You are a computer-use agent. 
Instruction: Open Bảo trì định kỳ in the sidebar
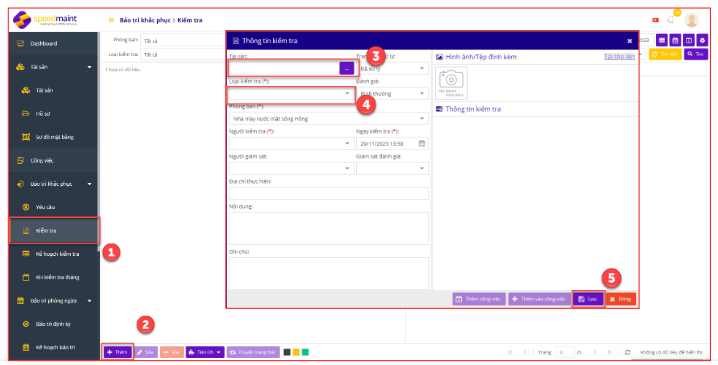coord(53,324)
